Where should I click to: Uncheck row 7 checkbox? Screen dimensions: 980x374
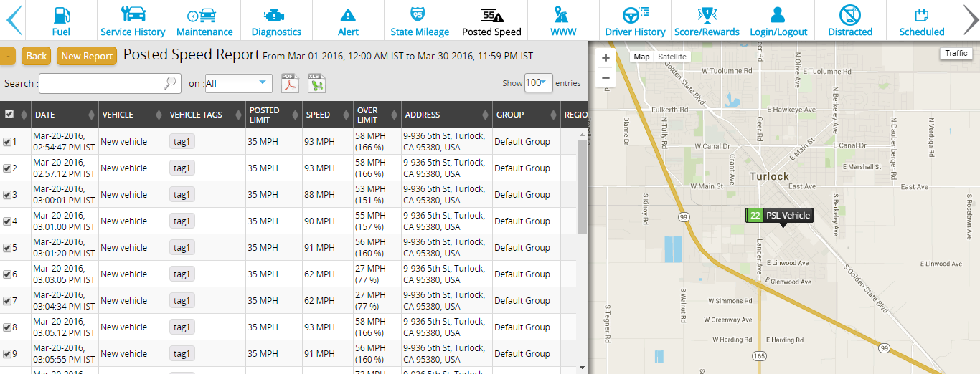(6, 301)
